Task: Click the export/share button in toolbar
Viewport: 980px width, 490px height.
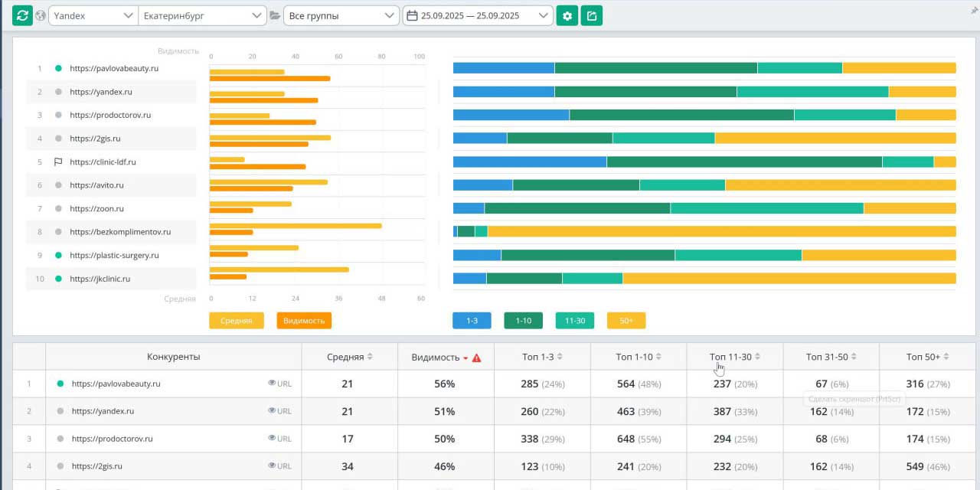Action: (x=592, y=15)
